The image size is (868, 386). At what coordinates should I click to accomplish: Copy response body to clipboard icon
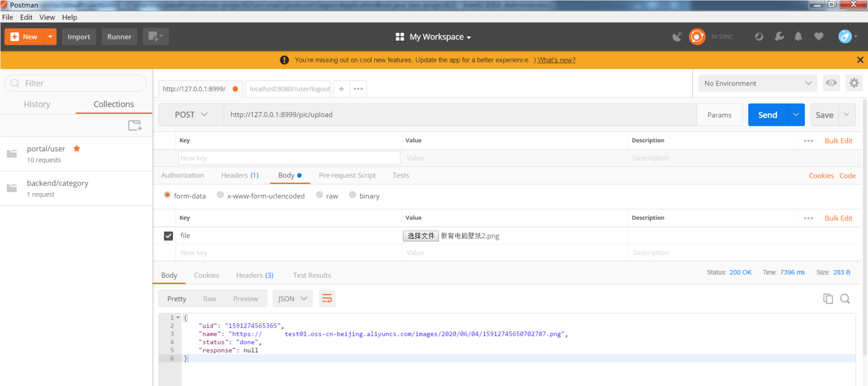(828, 299)
